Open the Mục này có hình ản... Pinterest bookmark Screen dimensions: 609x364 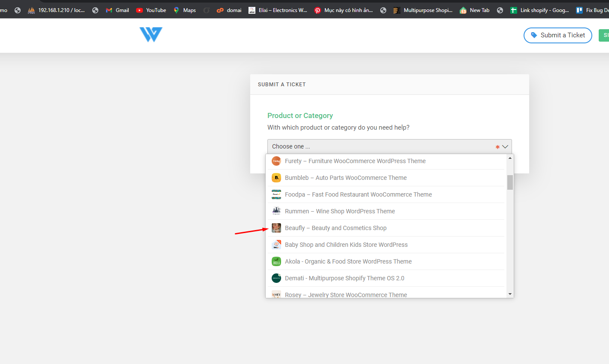pos(343,10)
